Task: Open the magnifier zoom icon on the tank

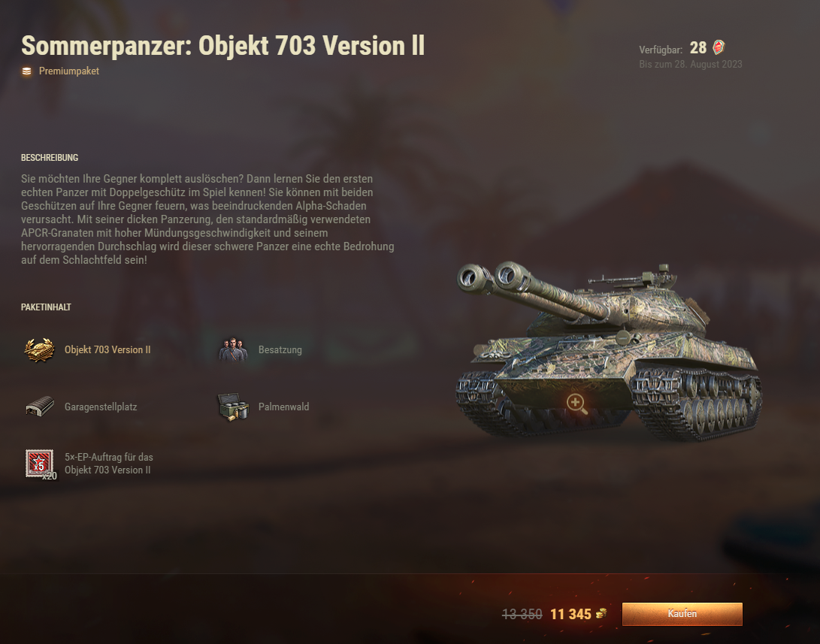Action: [x=576, y=404]
